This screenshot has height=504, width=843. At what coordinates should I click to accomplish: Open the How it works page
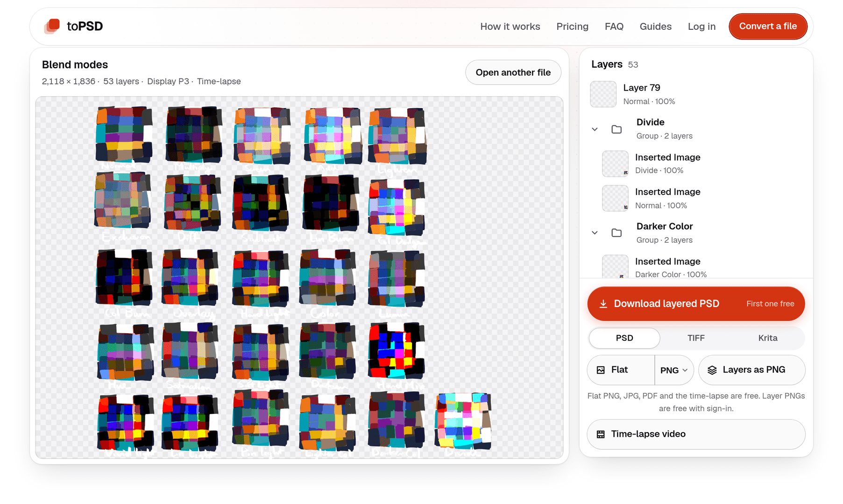point(510,27)
